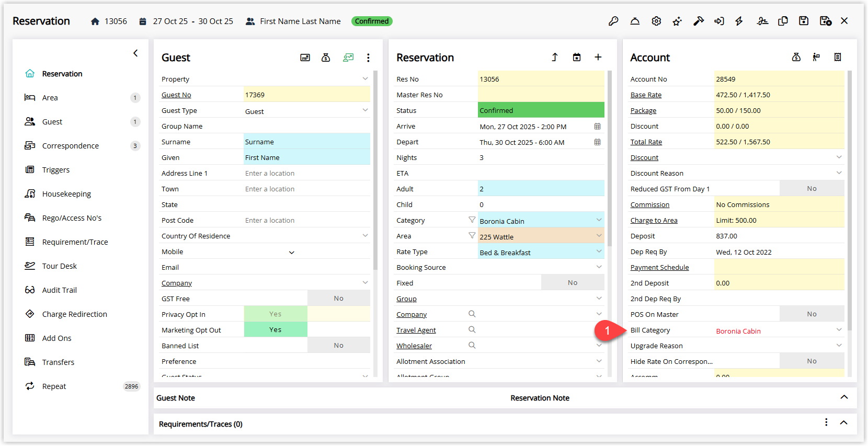Click the service bell icon
This screenshot has width=868, height=446.
click(635, 21)
